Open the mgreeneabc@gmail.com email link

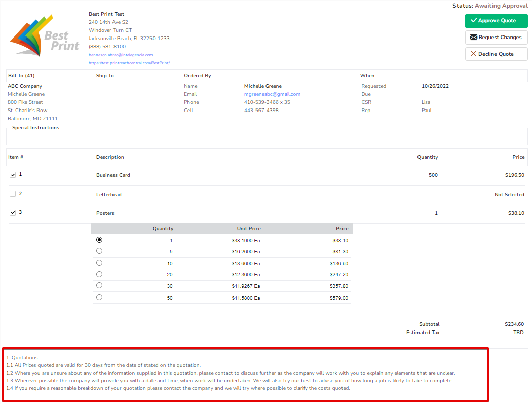pyautogui.click(x=272, y=94)
